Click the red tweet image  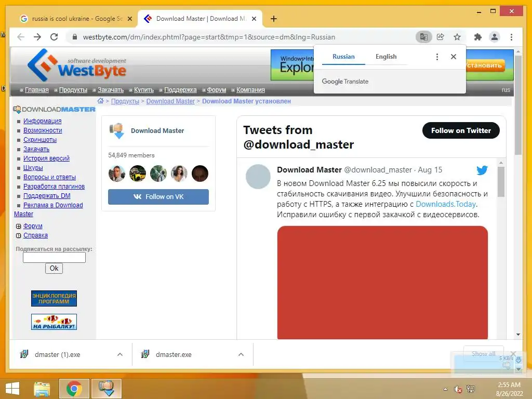click(x=382, y=282)
